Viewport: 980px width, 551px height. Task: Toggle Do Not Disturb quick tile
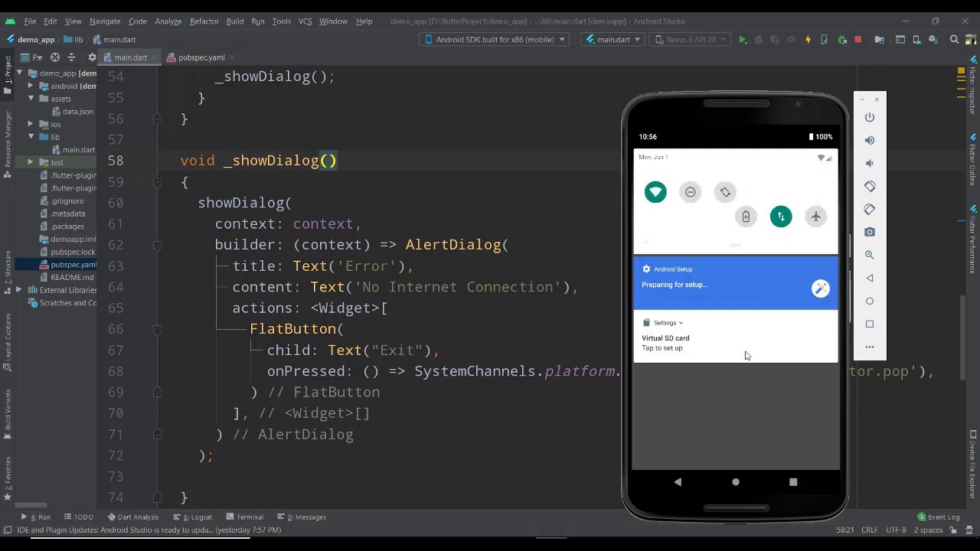691,192
